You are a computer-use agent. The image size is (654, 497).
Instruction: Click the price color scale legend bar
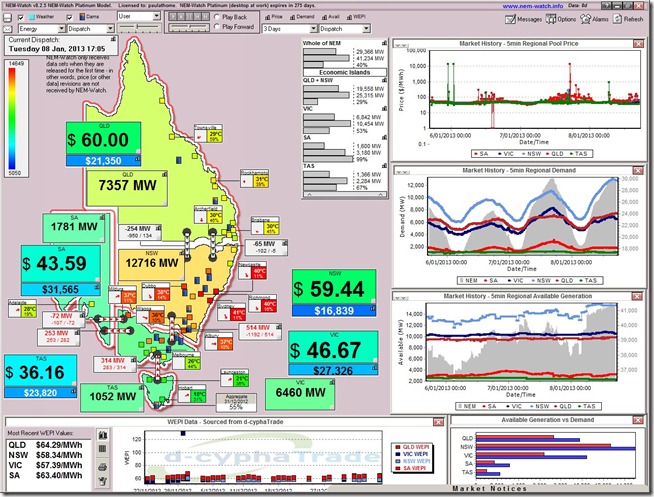(12, 118)
